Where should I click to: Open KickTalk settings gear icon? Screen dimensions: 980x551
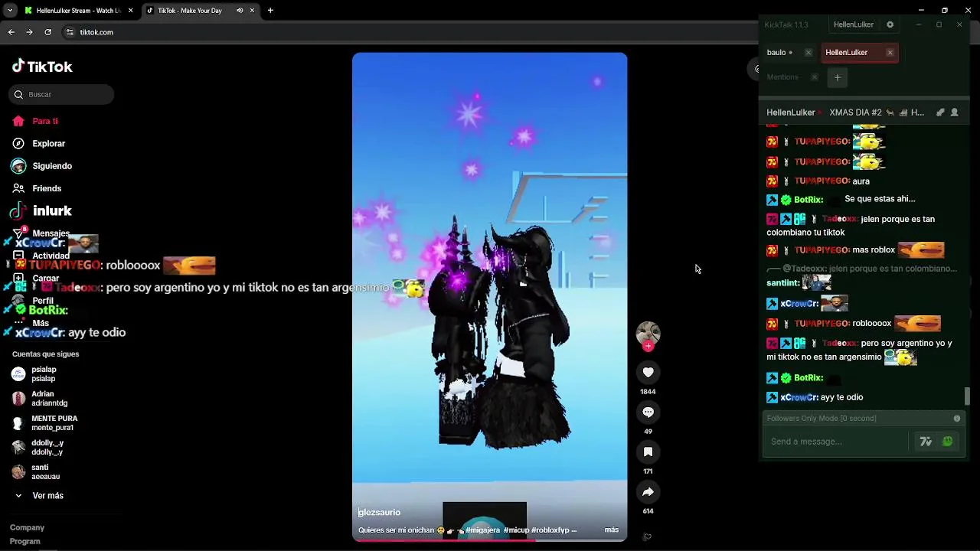[890, 24]
